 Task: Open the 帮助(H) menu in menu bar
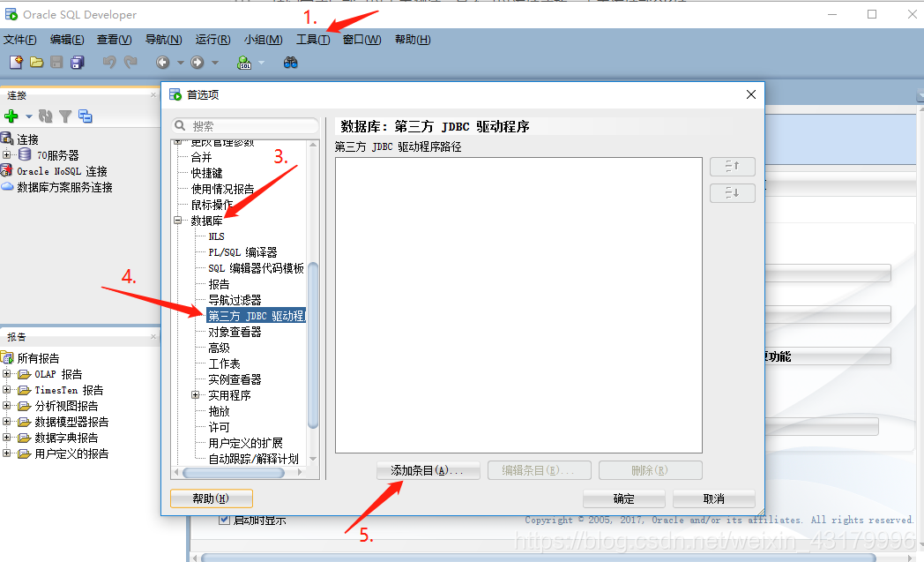(x=413, y=40)
